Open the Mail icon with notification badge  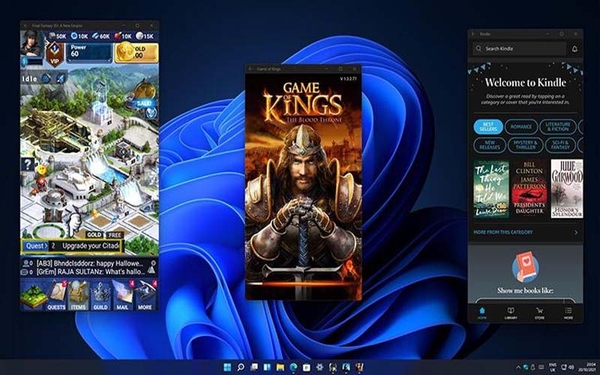pyautogui.click(x=122, y=295)
